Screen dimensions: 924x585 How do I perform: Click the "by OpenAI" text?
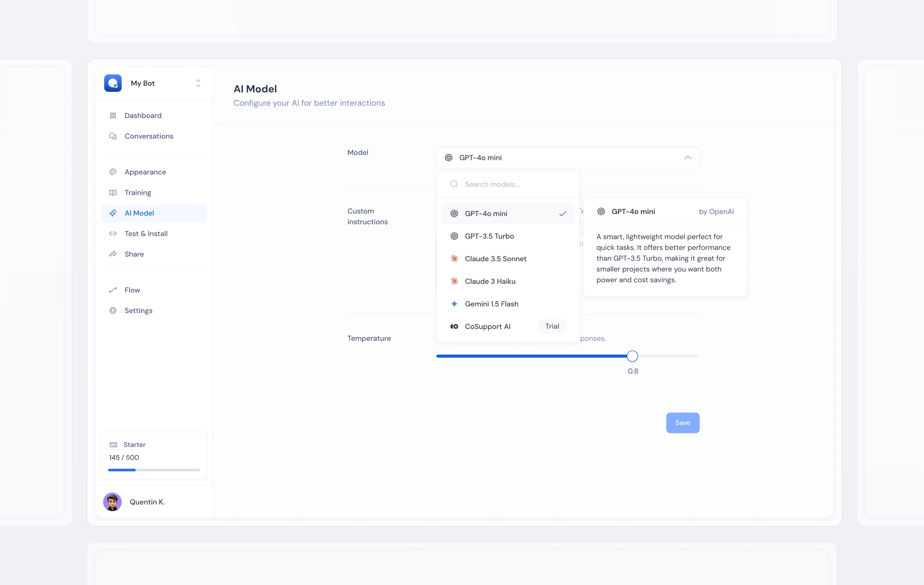point(716,212)
